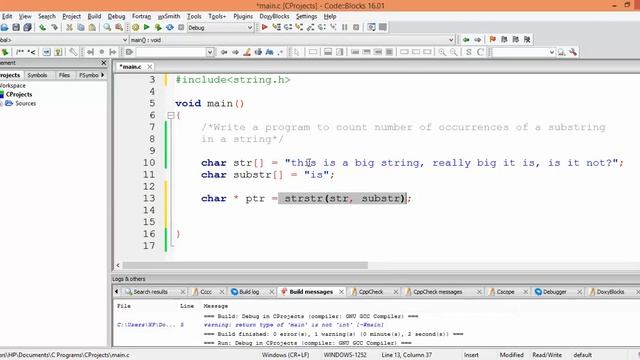
Task: Click the Build and run icon
Action: point(158,27)
